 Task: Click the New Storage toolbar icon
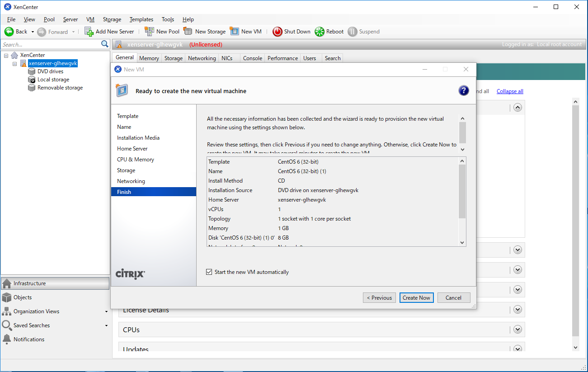(188, 31)
